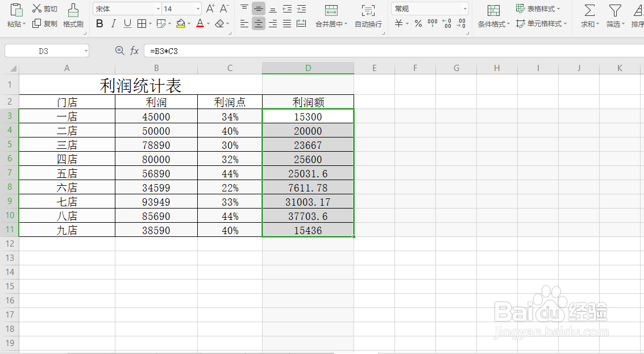Decrease indent icon
The height and width of the screenshot is (354, 644).
pyautogui.click(x=287, y=9)
